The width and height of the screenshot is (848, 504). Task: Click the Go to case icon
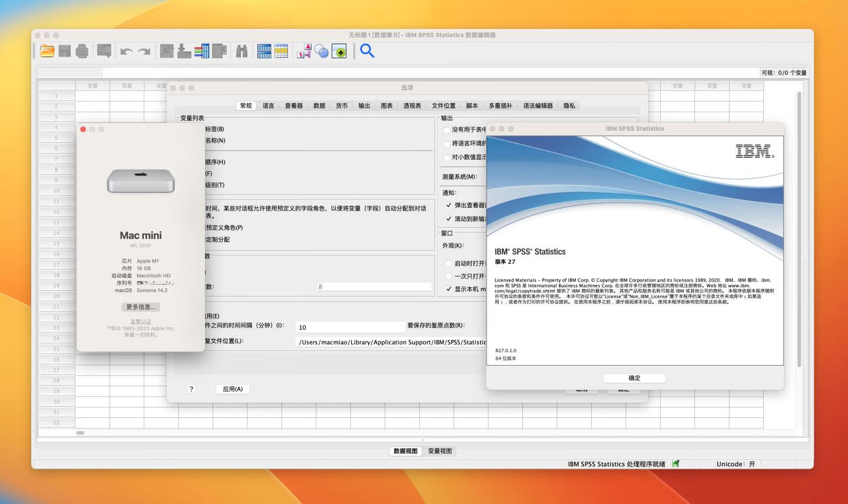pos(167,51)
